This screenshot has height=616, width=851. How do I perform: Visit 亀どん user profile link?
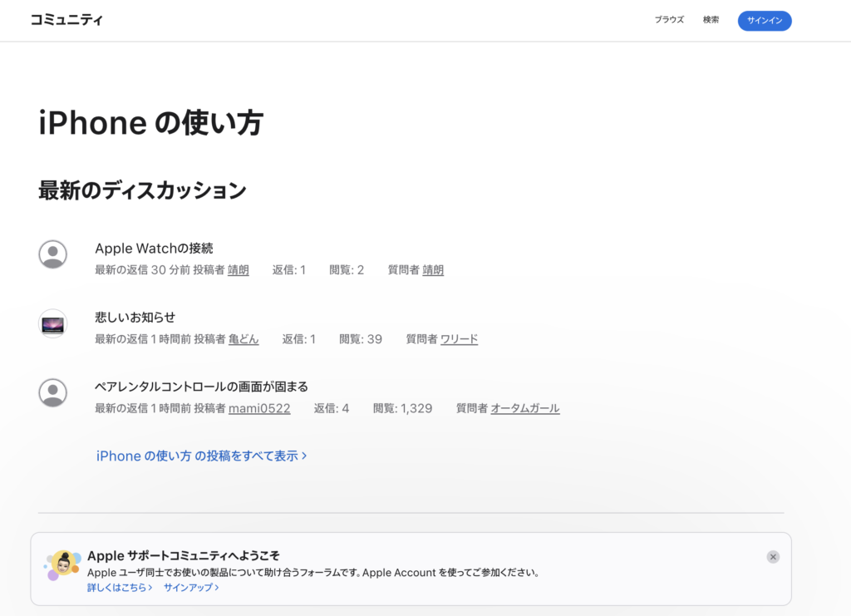coord(243,339)
